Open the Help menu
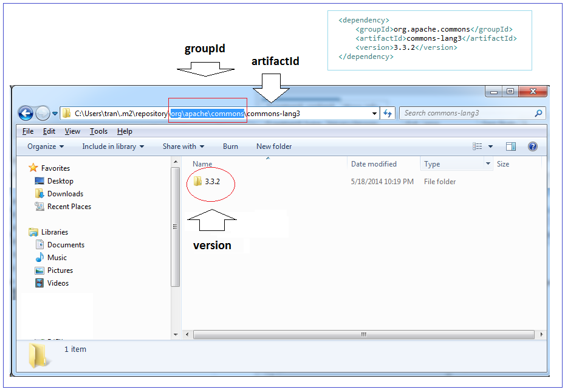The image size is (565, 392). pos(125,131)
